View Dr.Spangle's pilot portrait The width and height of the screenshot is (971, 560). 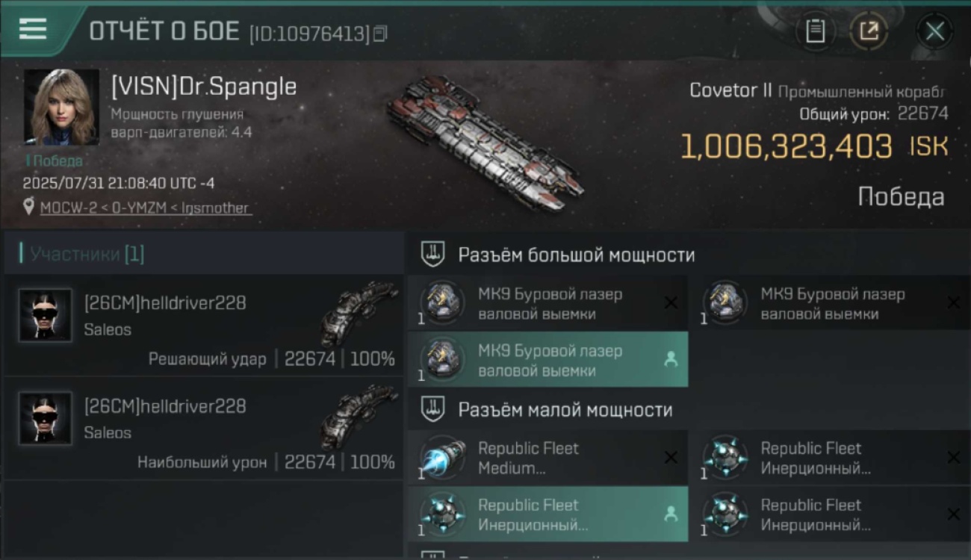tap(61, 107)
